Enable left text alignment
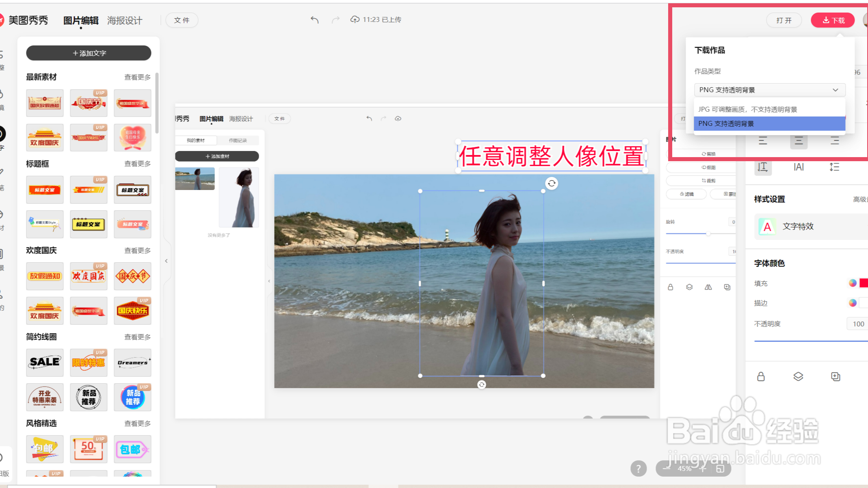Image resolution: width=868 pixels, height=488 pixels. [x=763, y=141]
